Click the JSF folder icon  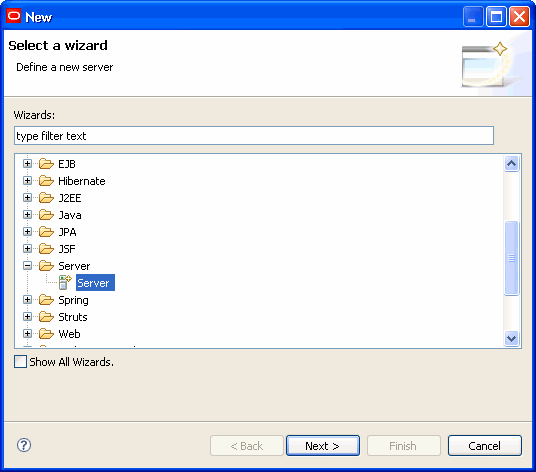coord(46,249)
